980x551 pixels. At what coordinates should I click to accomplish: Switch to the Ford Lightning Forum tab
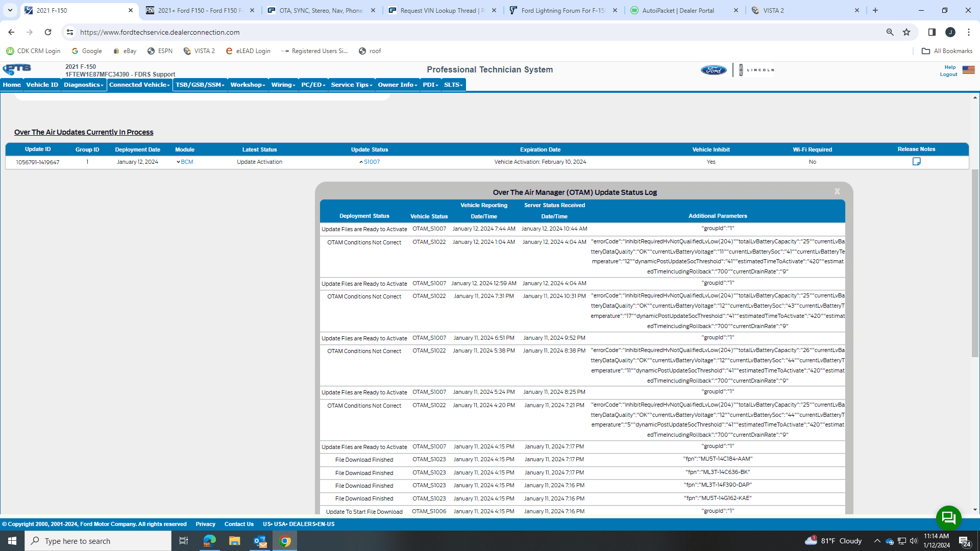(x=563, y=10)
